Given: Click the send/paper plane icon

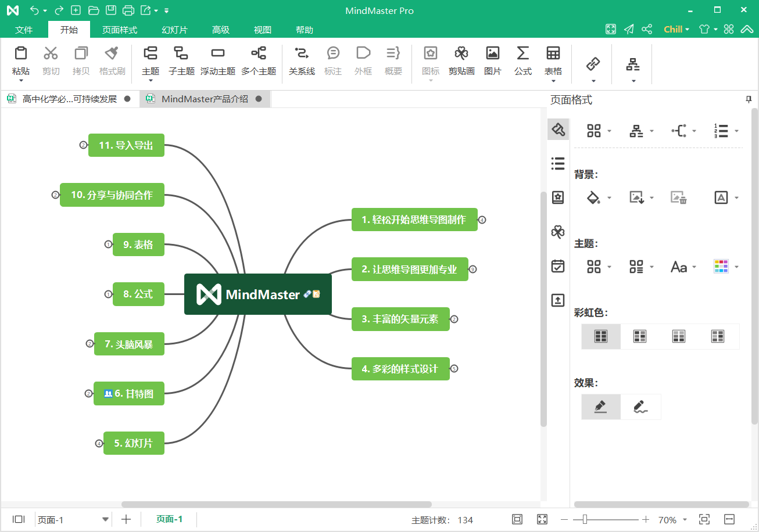Looking at the screenshot, I should tap(629, 29).
